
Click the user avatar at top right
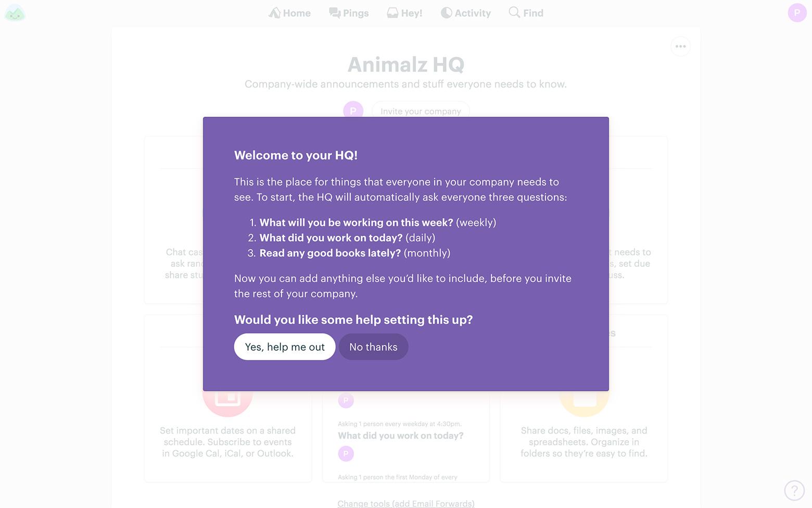[797, 13]
